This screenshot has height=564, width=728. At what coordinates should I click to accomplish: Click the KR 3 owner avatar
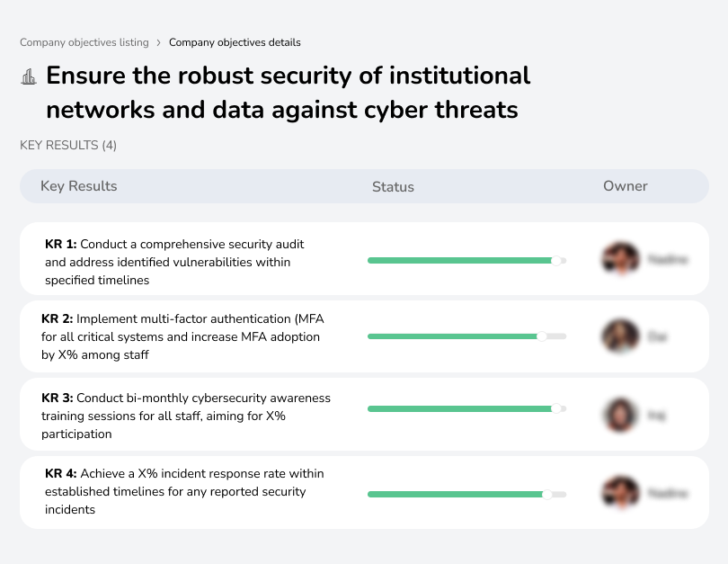click(621, 415)
